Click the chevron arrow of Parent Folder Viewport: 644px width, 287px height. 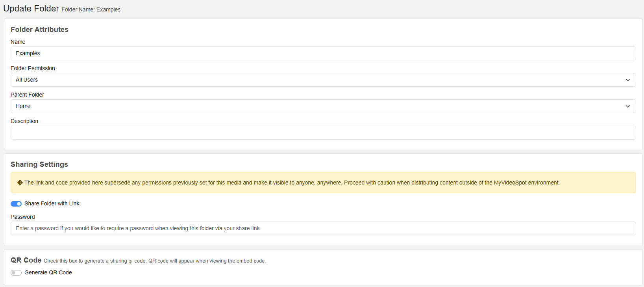point(627,106)
